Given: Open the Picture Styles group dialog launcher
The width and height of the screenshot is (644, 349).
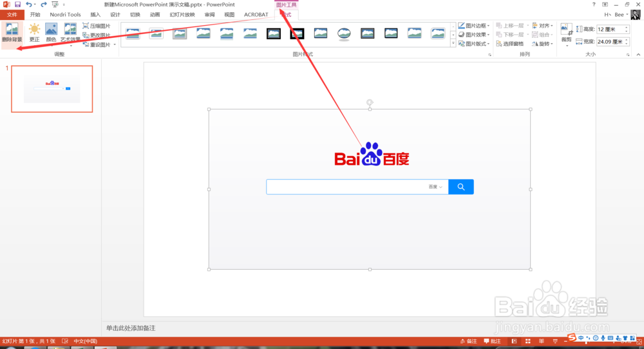Looking at the screenshot, I should [x=489, y=55].
